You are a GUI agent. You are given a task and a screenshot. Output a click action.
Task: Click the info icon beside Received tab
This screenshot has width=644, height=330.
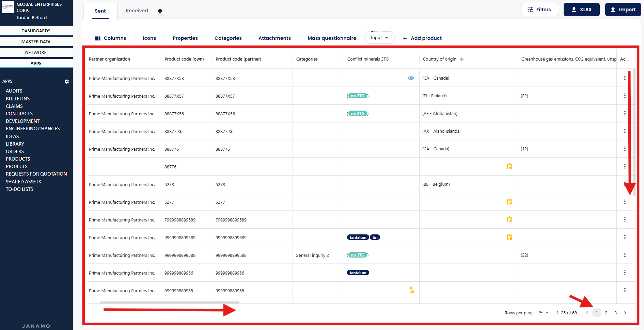point(160,11)
